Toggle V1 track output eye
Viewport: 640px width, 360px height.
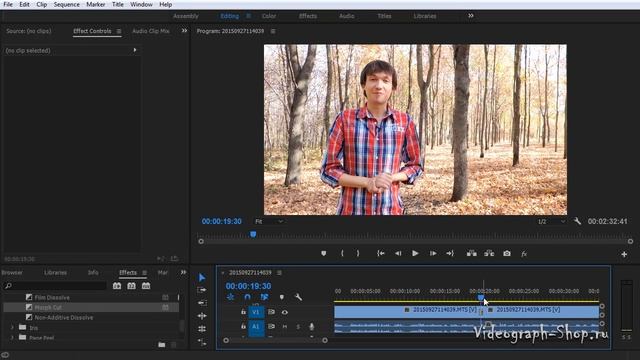coord(285,312)
